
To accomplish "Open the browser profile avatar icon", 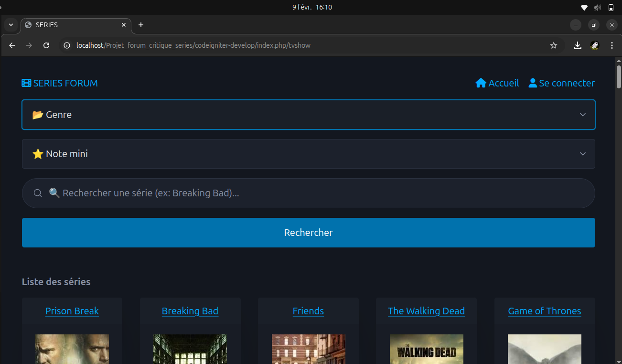I will point(595,45).
